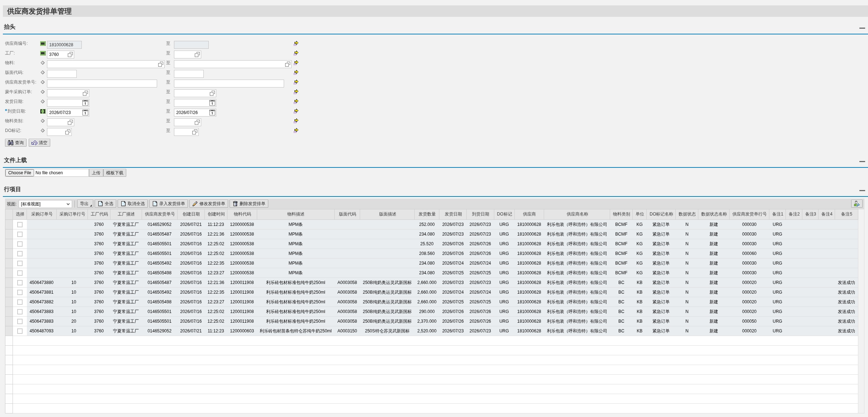Select the checkbox for order 4506473880

click(x=20, y=283)
